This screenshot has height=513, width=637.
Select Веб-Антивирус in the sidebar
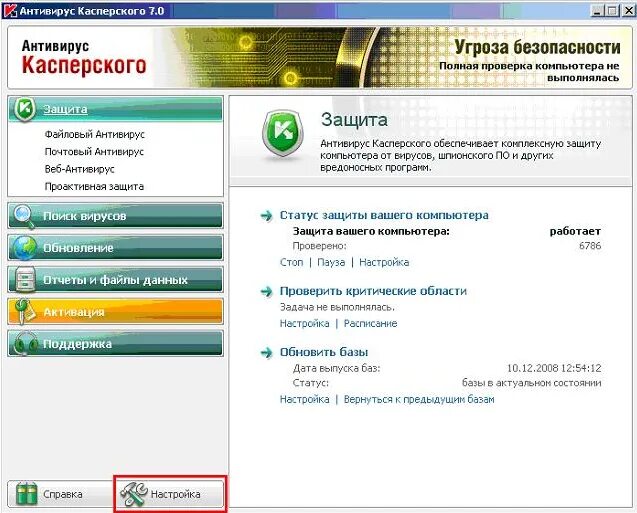coord(80,169)
